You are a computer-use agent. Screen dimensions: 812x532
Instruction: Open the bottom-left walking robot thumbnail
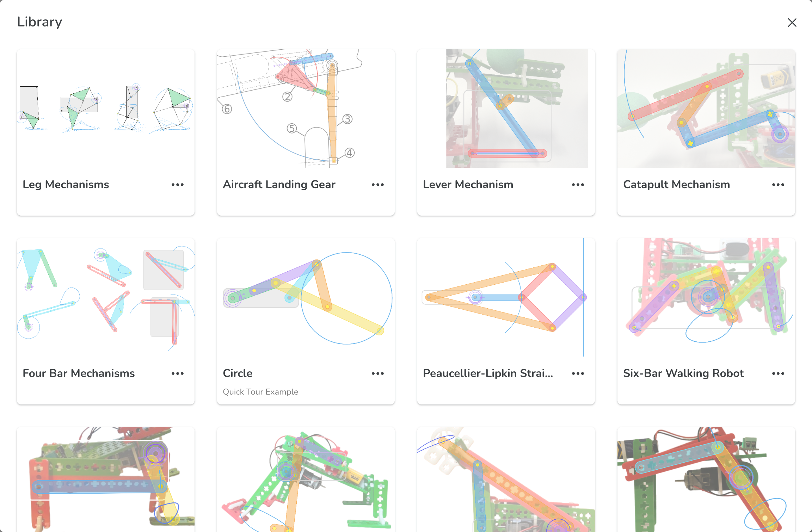click(x=106, y=479)
